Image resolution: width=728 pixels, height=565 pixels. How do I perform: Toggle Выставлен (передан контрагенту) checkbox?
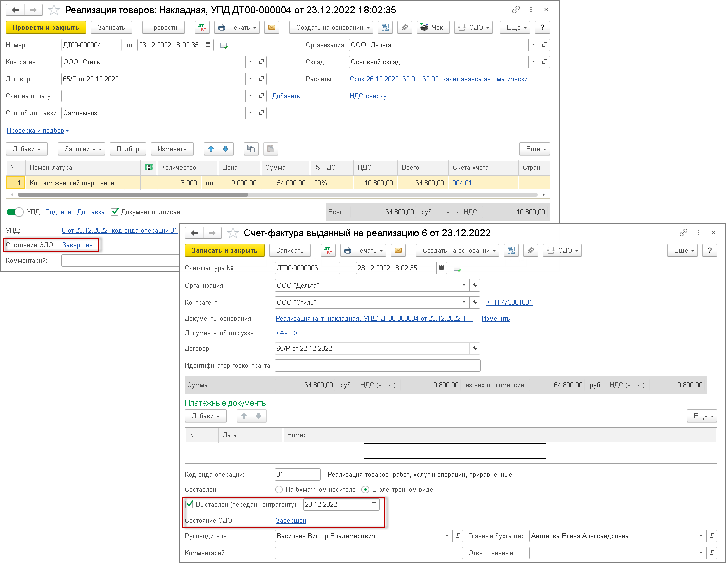click(x=190, y=504)
